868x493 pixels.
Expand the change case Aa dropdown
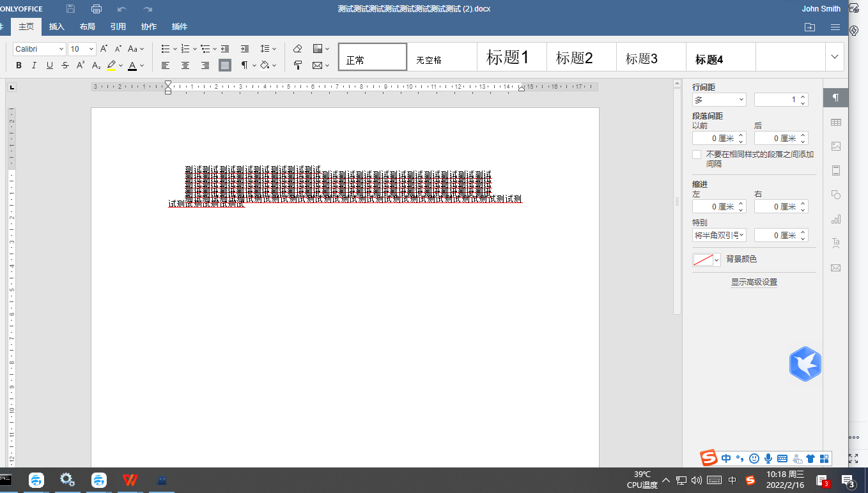142,49
